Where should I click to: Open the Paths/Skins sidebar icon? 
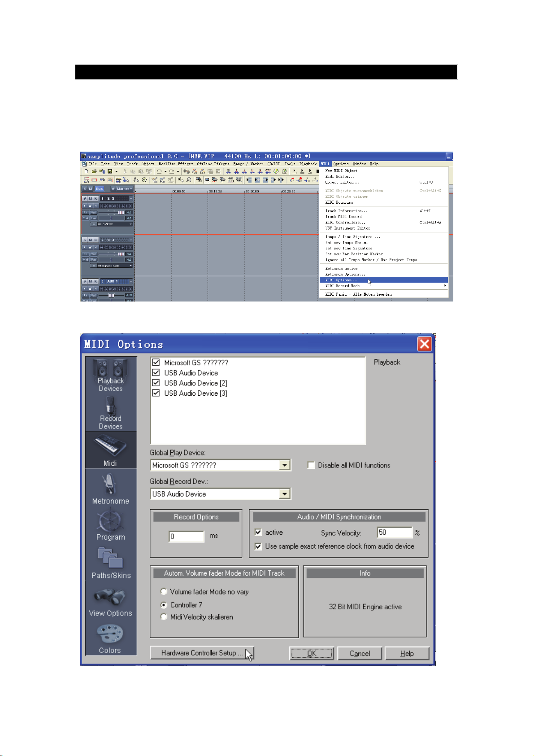pos(111,563)
